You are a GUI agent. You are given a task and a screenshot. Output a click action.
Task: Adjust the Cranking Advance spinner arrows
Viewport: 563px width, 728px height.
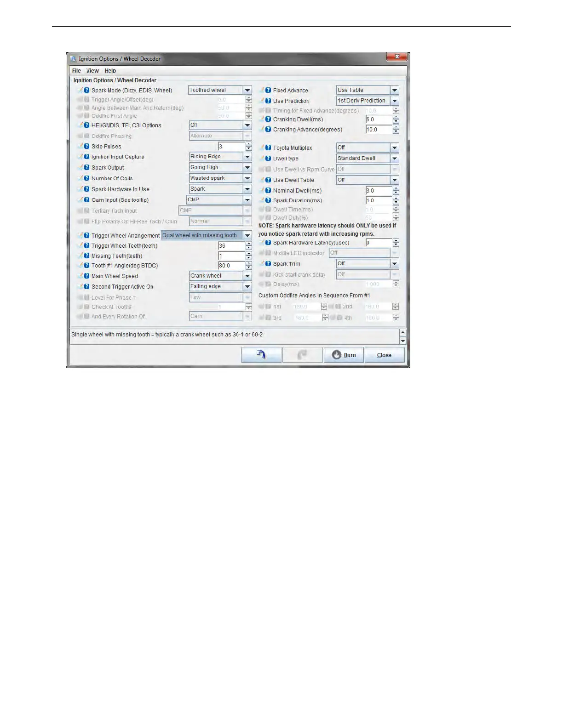396,130
